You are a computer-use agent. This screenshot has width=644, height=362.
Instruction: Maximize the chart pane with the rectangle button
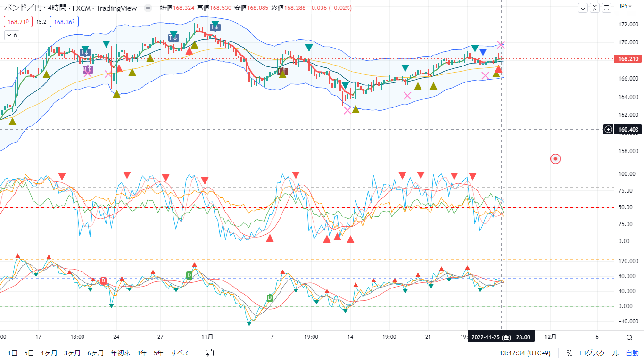coord(607,8)
